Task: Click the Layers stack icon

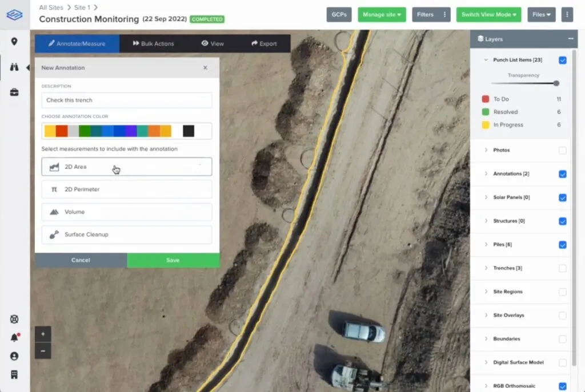Action: 480,39
